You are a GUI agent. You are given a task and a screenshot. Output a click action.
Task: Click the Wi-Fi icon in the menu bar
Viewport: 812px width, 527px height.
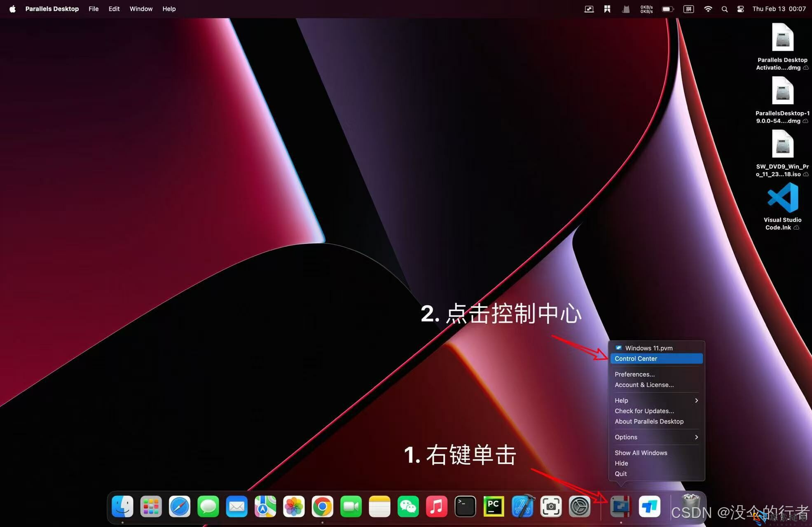click(708, 9)
